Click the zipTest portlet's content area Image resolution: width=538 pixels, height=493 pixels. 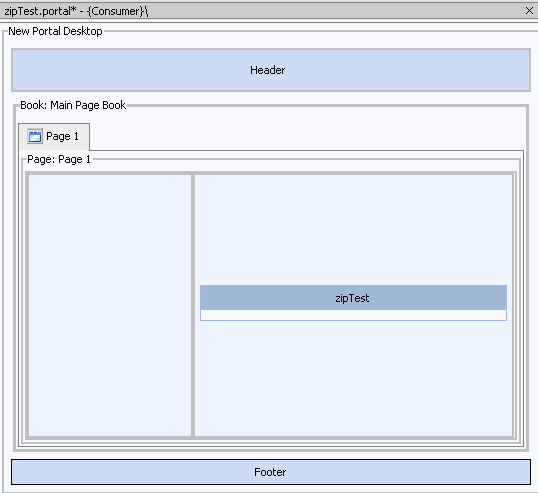coord(353,315)
